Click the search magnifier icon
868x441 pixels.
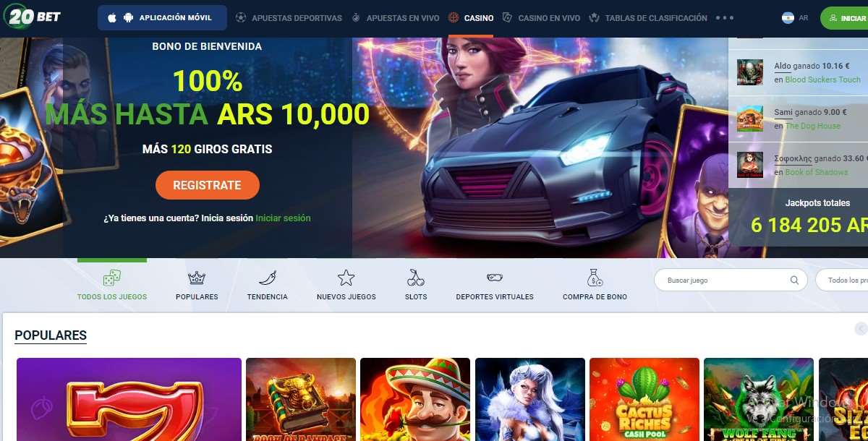(794, 281)
